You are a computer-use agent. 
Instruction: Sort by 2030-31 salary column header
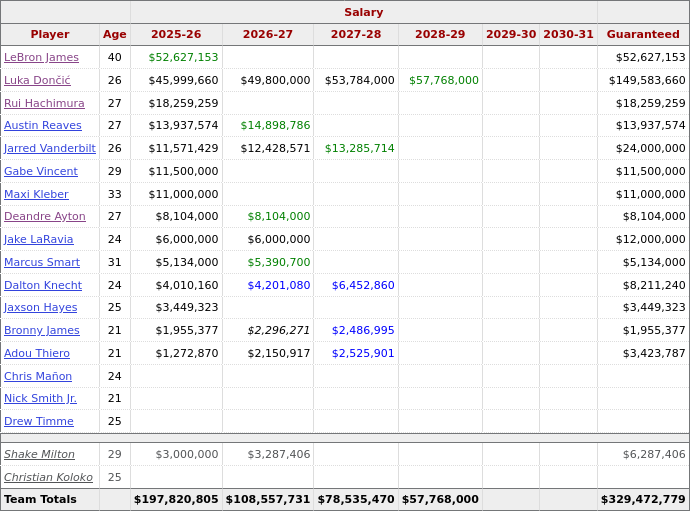click(569, 34)
